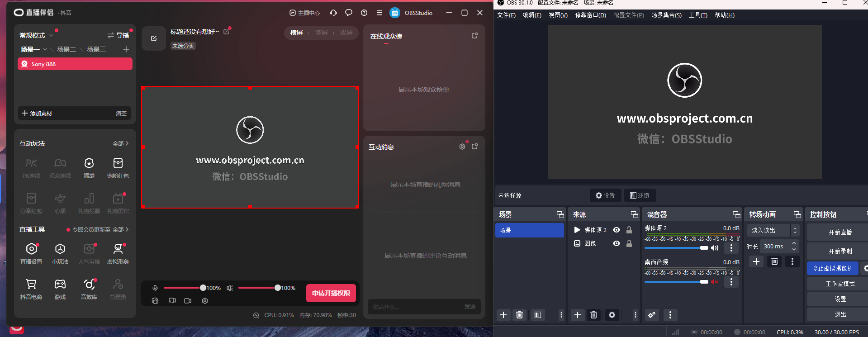Expand the 常规模式 mode dropdown
This screenshot has height=337, width=868.
(x=51, y=35)
